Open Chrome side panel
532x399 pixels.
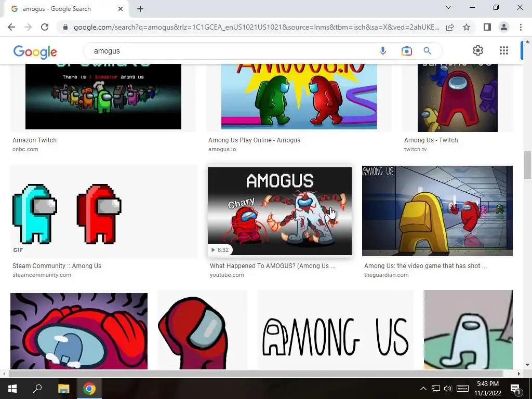487,27
